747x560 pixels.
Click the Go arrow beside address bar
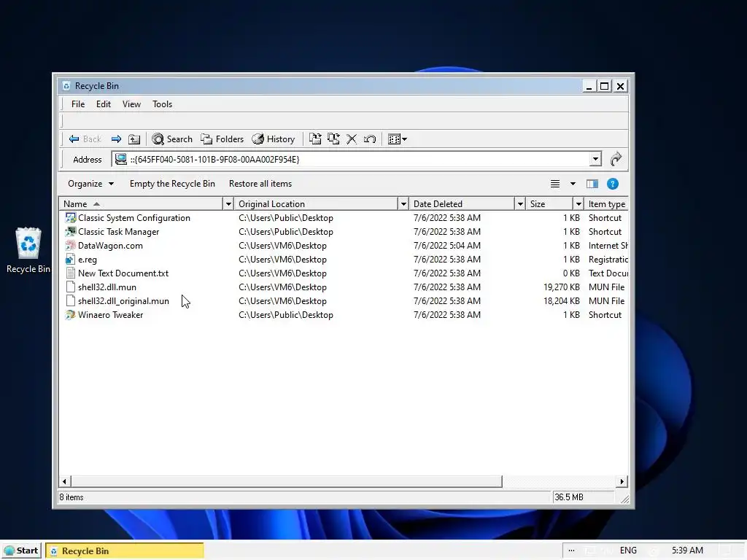point(616,159)
